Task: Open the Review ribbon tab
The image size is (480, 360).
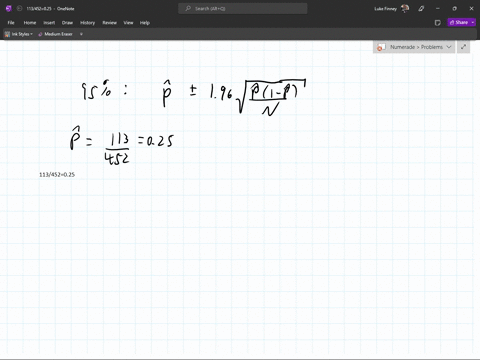Action: (109, 23)
